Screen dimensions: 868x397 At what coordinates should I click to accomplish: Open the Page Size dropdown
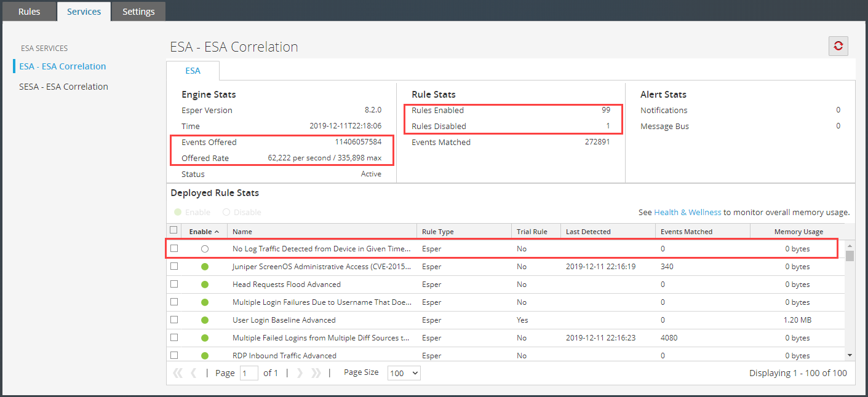404,373
